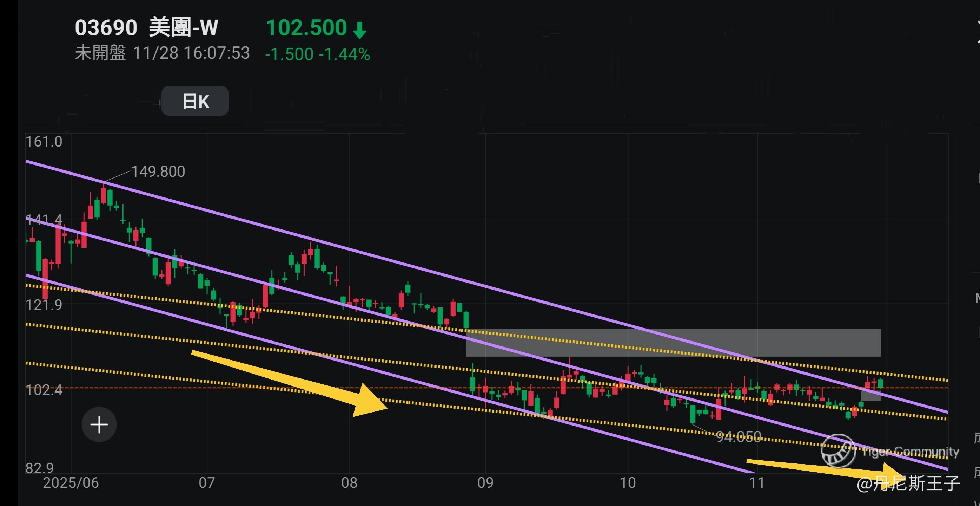Click the green down arrow beside price
This screenshot has width=980, height=506.
tap(359, 30)
